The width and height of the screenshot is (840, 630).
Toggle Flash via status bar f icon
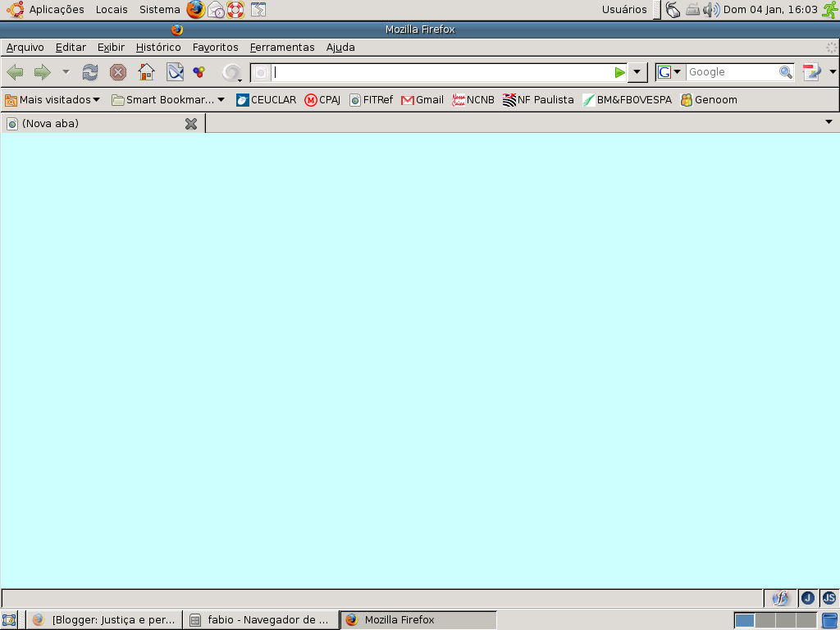[781, 598]
